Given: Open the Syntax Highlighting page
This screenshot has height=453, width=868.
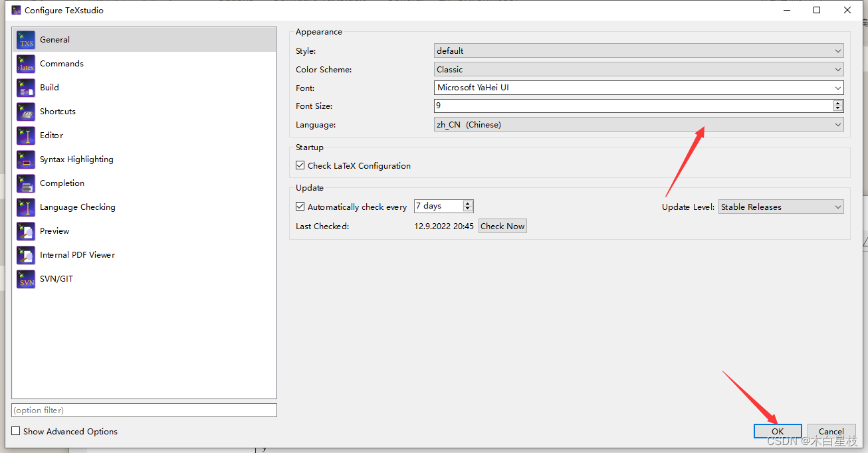Looking at the screenshot, I should (76, 159).
